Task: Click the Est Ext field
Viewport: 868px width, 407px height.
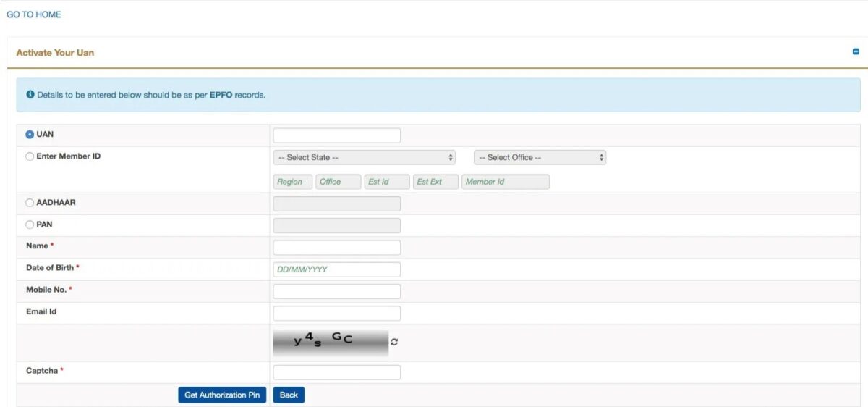Action: click(x=435, y=182)
